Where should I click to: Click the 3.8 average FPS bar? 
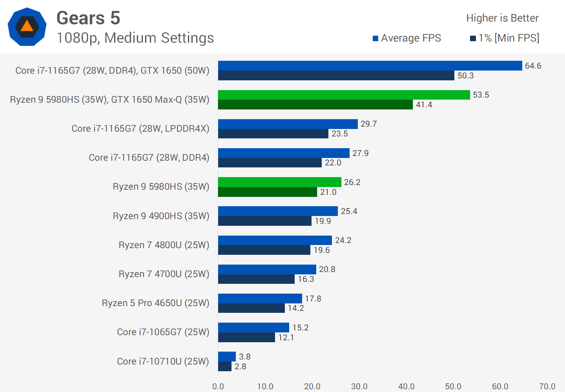click(x=227, y=356)
